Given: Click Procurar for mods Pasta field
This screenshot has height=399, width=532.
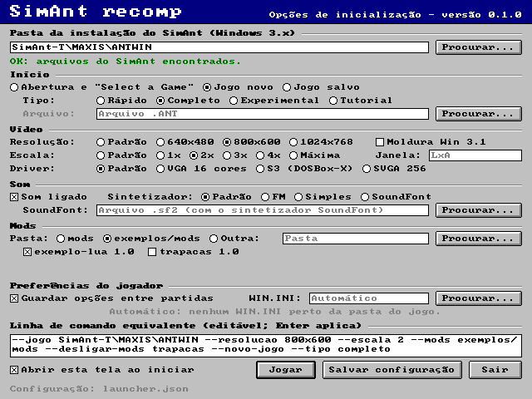Looking at the screenshot, I should (479, 239).
